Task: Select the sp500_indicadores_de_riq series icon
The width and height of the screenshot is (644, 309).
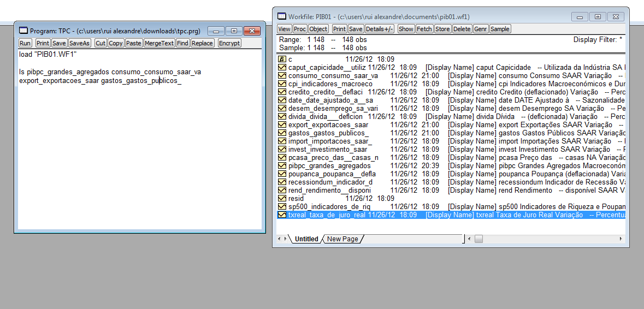Action: tap(282, 206)
